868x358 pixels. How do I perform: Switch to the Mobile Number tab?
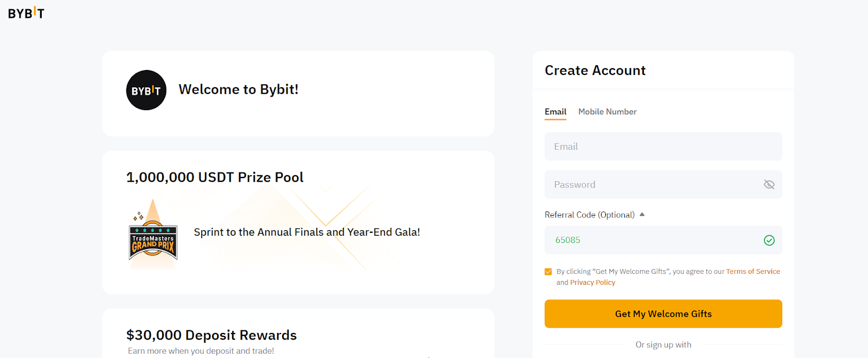click(607, 112)
